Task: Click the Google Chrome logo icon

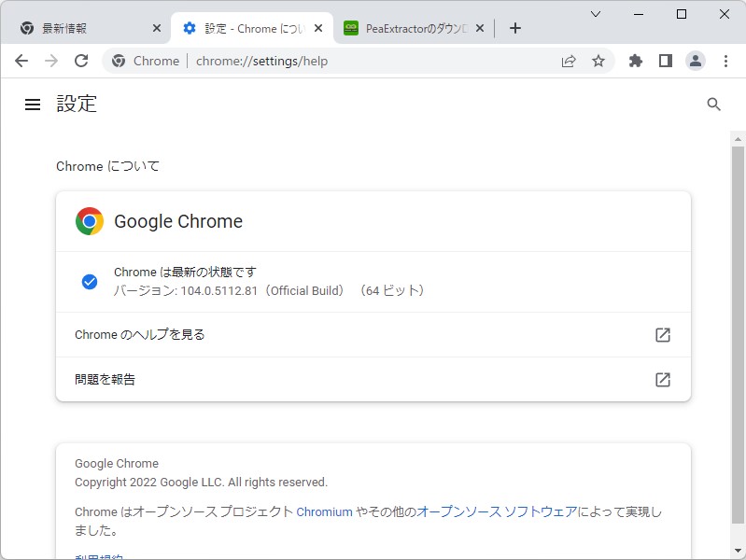Action: [90, 221]
